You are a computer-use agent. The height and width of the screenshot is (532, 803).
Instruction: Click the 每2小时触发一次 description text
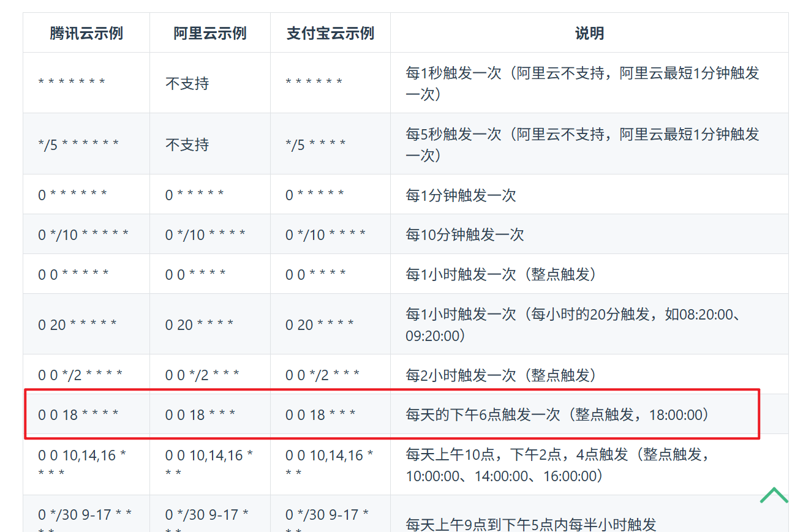pyautogui.click(x=500, y=375)
